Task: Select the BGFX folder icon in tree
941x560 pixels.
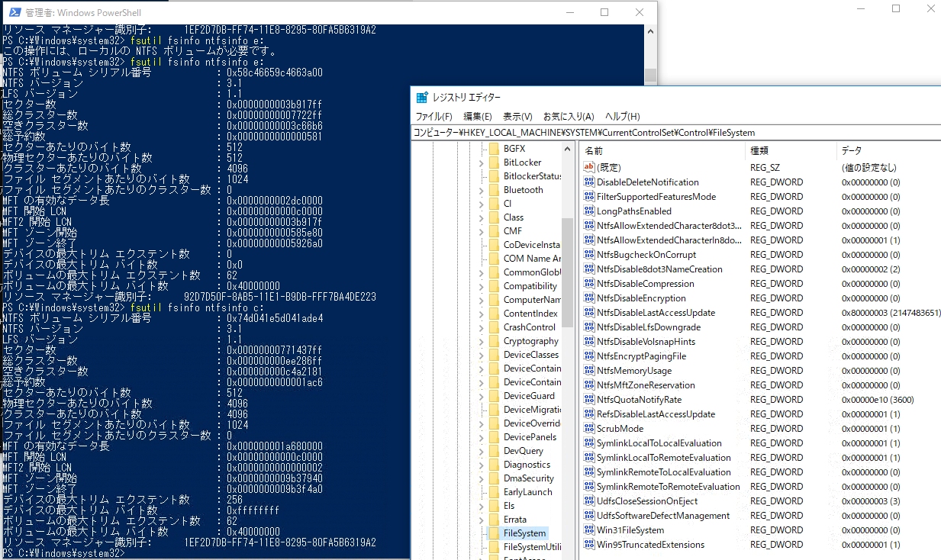Action: coord(494,149)
